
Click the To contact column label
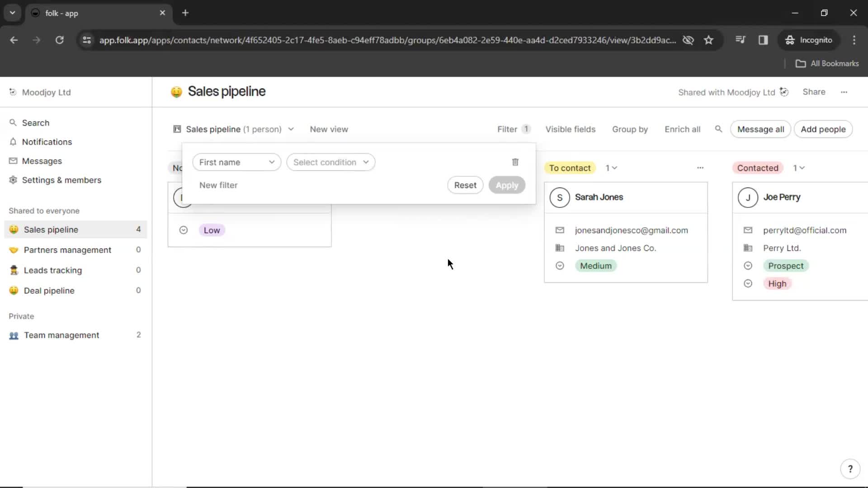[x=570, y=168]
